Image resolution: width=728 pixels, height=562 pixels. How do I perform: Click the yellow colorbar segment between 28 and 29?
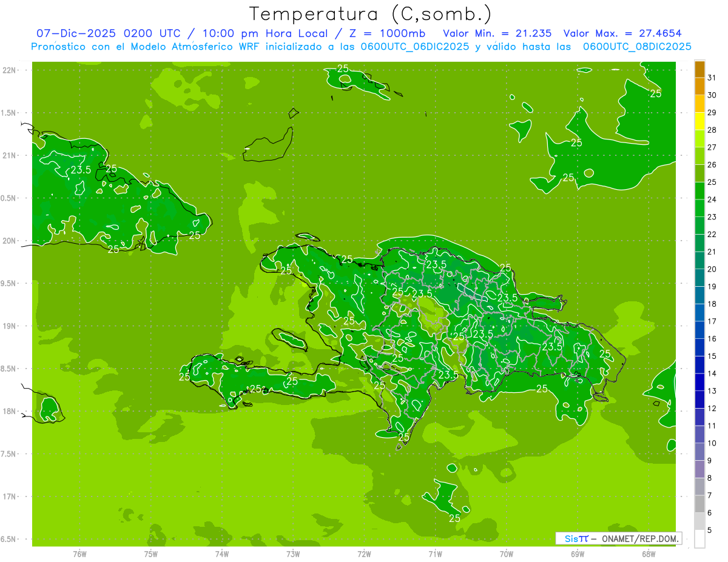pyautogui.click(x=699, y=121)
